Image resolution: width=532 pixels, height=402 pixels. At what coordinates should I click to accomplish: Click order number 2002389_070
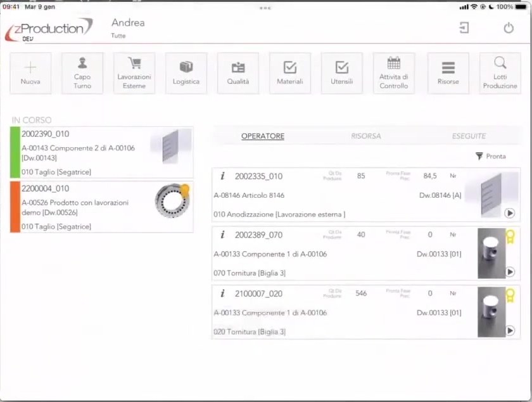click(258, 235)
